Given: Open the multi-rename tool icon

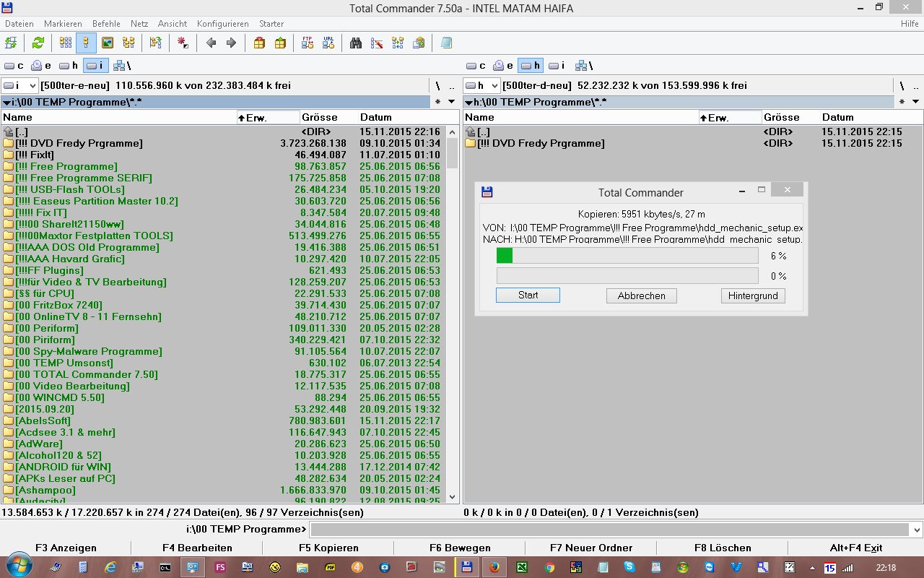Looking at the screenshot, I should [x=377, y=43].
